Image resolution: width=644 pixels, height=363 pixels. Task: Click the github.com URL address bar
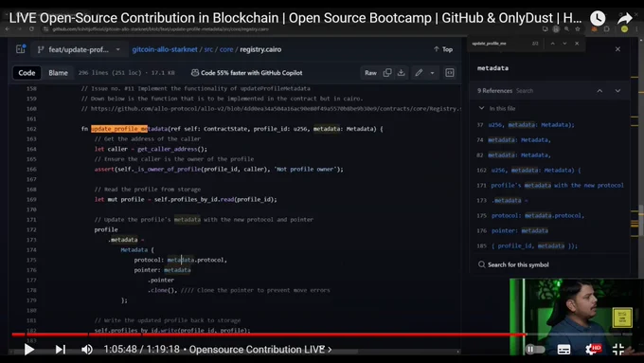pos(161,29)
